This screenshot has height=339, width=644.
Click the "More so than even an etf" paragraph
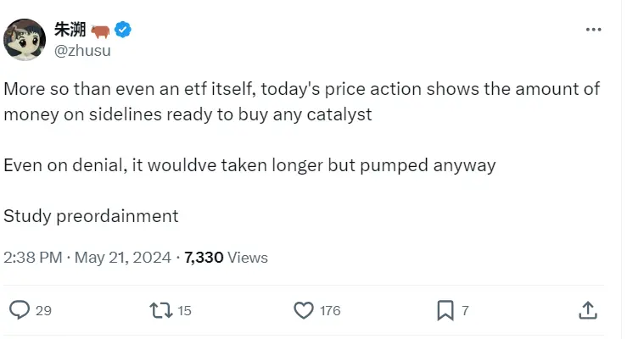coord(301,102)
